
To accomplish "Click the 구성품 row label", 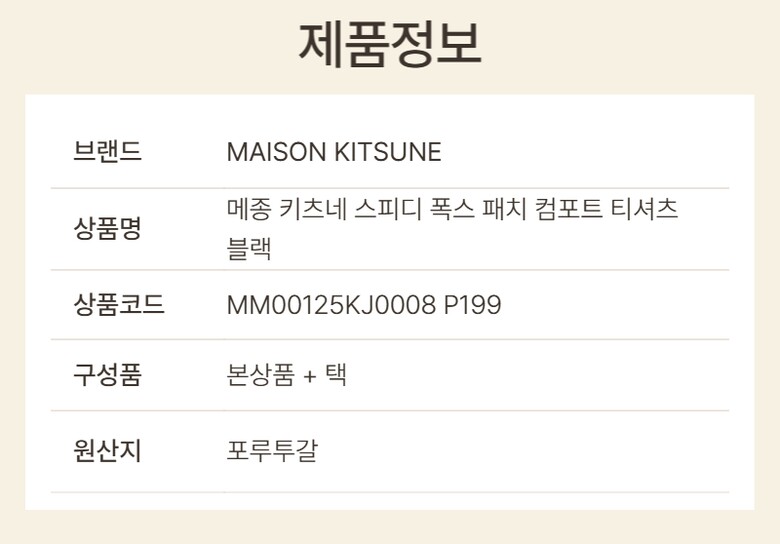I will coord(107,375).
